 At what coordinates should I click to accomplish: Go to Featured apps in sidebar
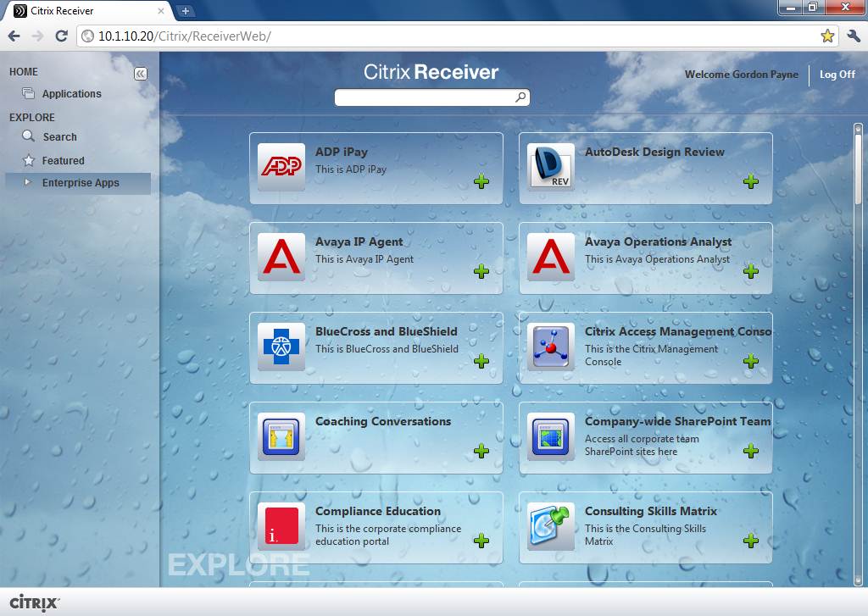pyautogui.click(x=63, y=160)
